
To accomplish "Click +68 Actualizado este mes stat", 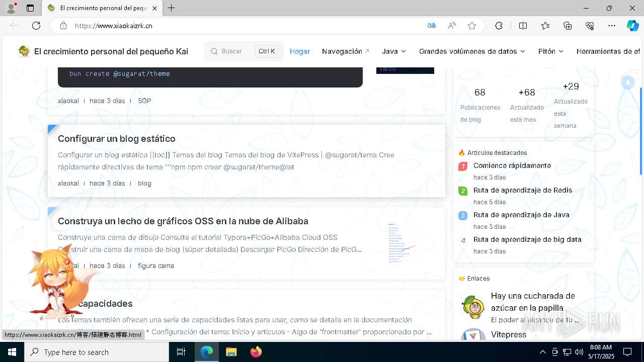I will pyautogui.click(x=527, y=106).
